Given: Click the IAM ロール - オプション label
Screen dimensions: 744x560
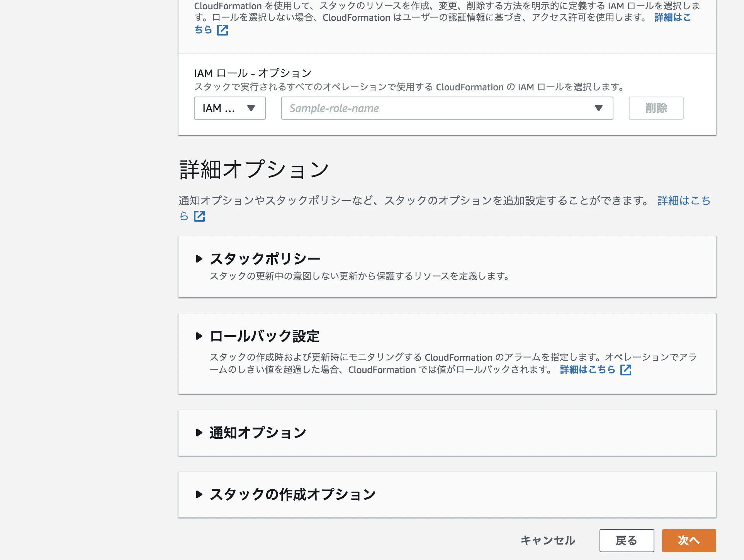Looking at the screenshot, I should point(253,73).
